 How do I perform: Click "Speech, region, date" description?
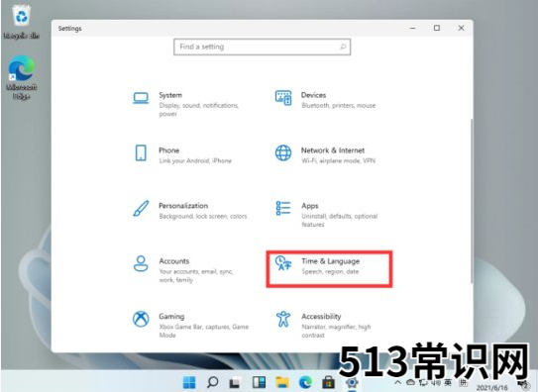(x=330, y=271)
